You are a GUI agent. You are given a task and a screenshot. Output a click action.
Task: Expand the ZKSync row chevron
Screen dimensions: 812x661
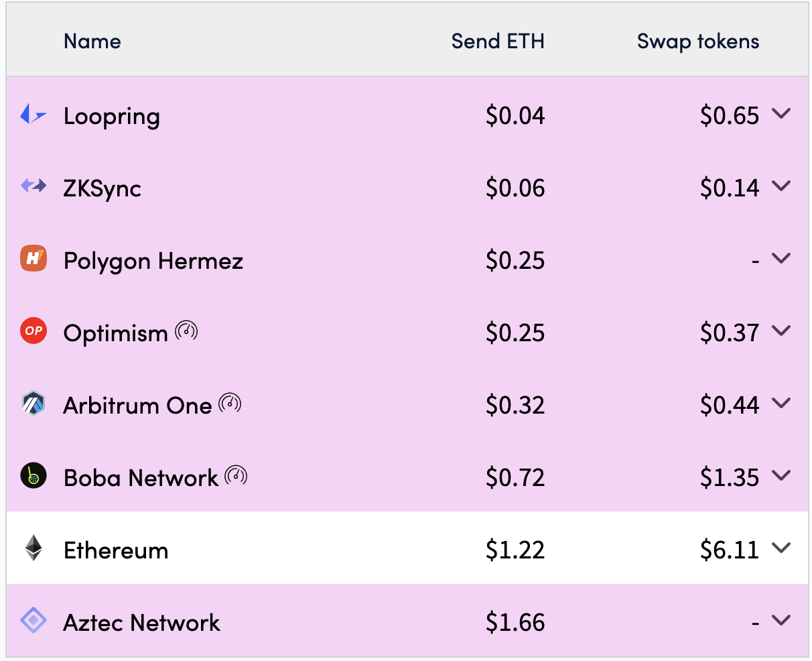pyautogui.click(x=781, y=186)
